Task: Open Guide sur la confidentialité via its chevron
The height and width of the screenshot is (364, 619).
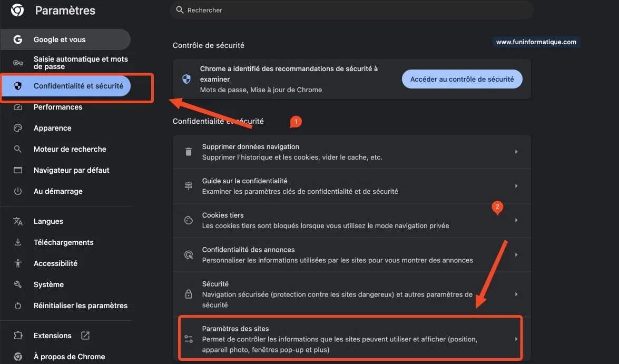Action: [x=516, y=185]
